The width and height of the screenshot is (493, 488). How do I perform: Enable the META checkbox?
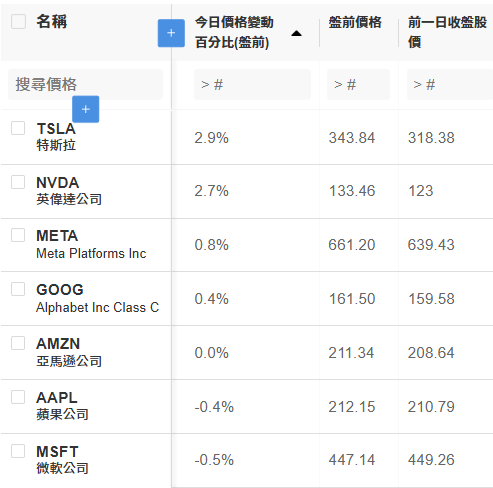pos(18,235)
